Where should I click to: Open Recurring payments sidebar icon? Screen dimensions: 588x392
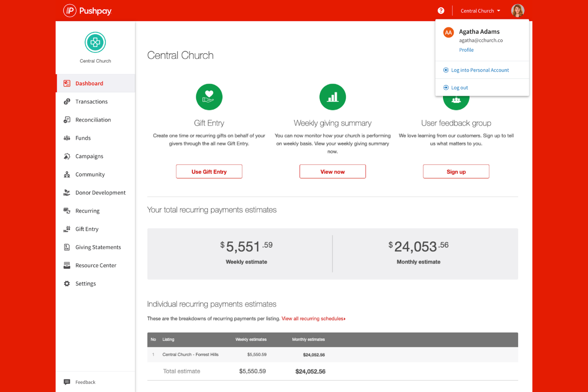pos(67,211)
